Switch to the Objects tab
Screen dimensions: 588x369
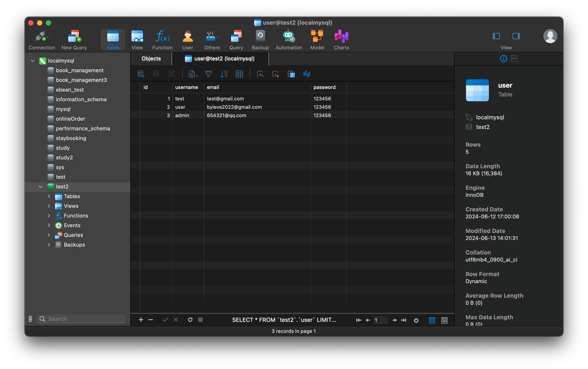point(151,59)
